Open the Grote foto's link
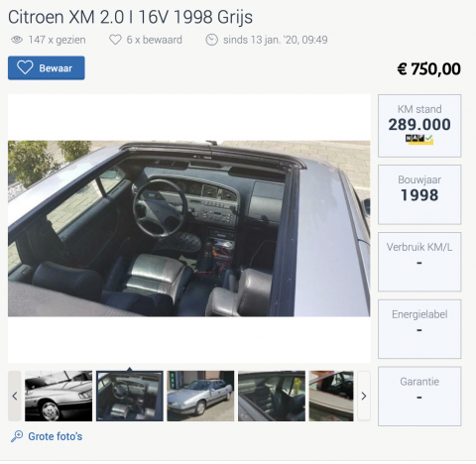476x464 pixels. pos(56,436)
